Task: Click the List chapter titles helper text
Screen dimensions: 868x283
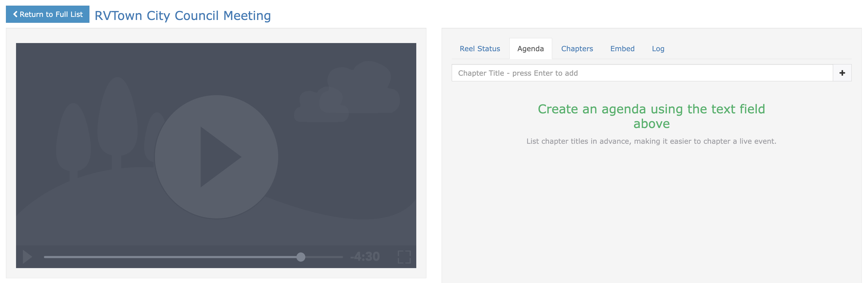Action: click(x=651, y=141)
